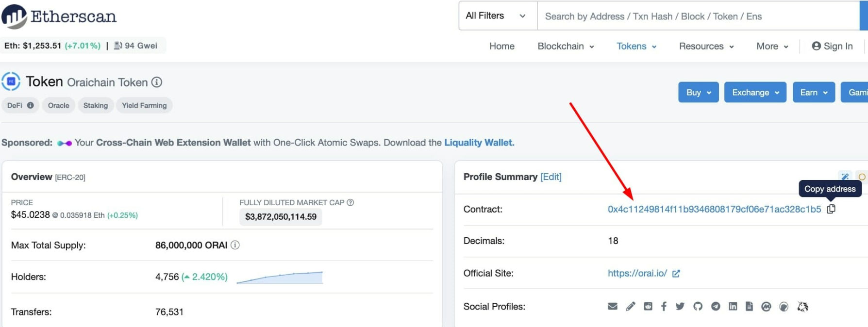The image size is (868, 327).
Task: Click the blog pencil social icon
Action: 630,306
